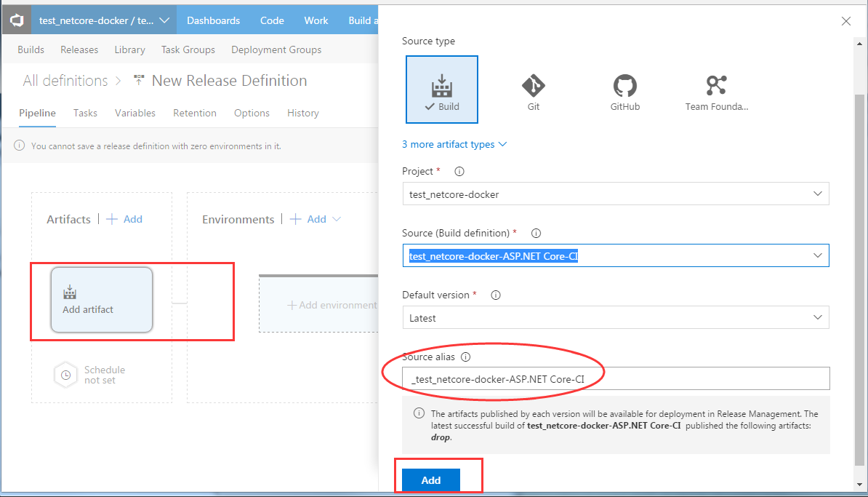Switch to the Tasks tab
868x497 pixels.
(x=85, y=113)
